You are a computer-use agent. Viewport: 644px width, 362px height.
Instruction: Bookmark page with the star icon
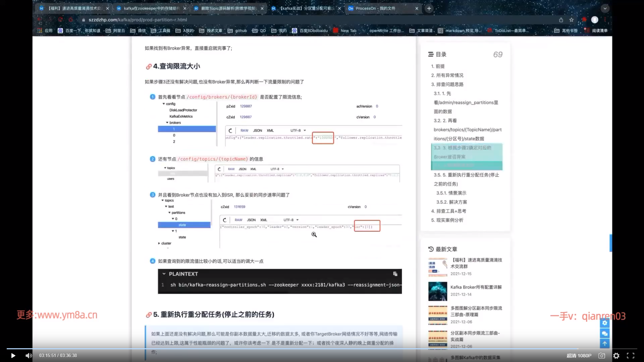point(572,20)
